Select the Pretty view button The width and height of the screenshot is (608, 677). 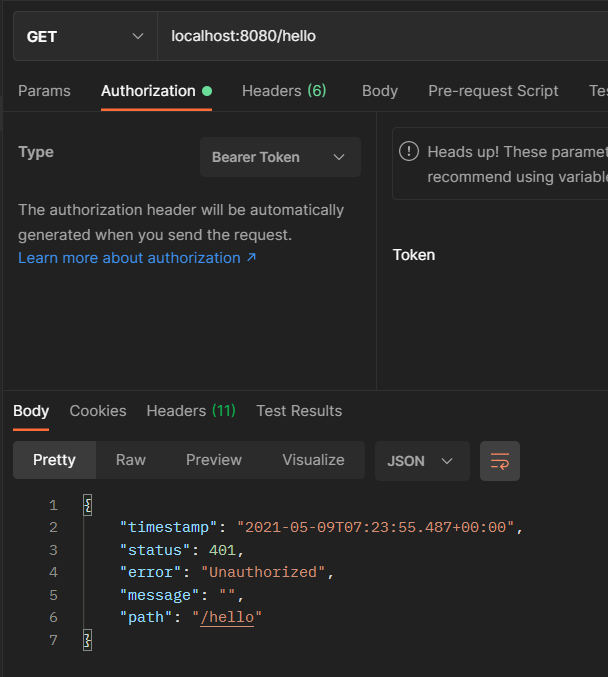[54, 460]
